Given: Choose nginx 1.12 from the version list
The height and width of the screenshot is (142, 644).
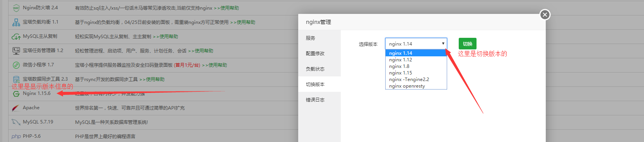Looking at the screenshot, I should 416,60.
